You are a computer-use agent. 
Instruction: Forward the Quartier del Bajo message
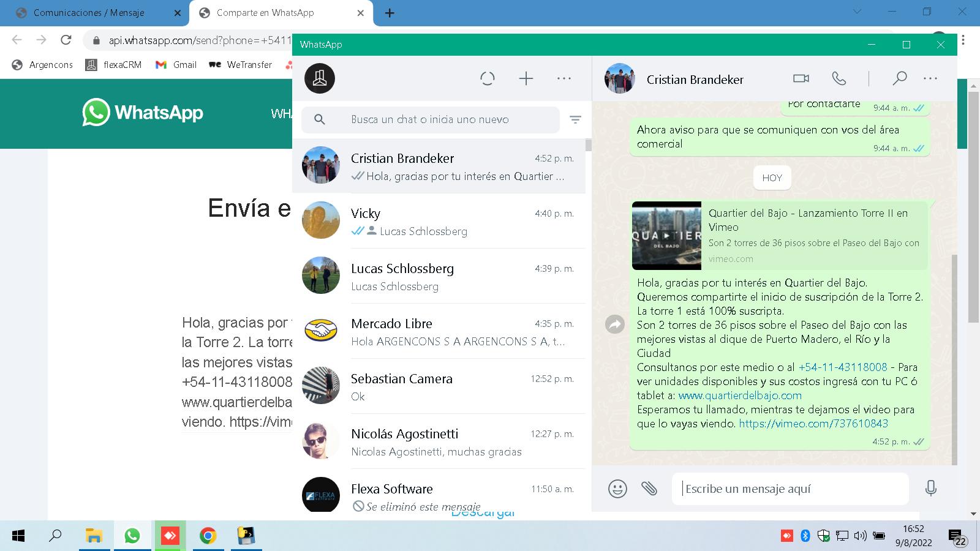tap(615, 324)
